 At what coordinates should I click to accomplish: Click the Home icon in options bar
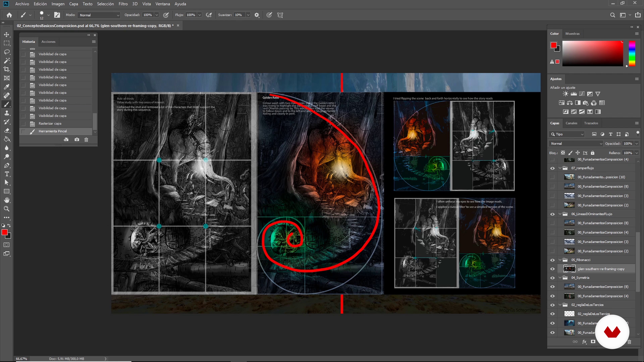(9, 15)
